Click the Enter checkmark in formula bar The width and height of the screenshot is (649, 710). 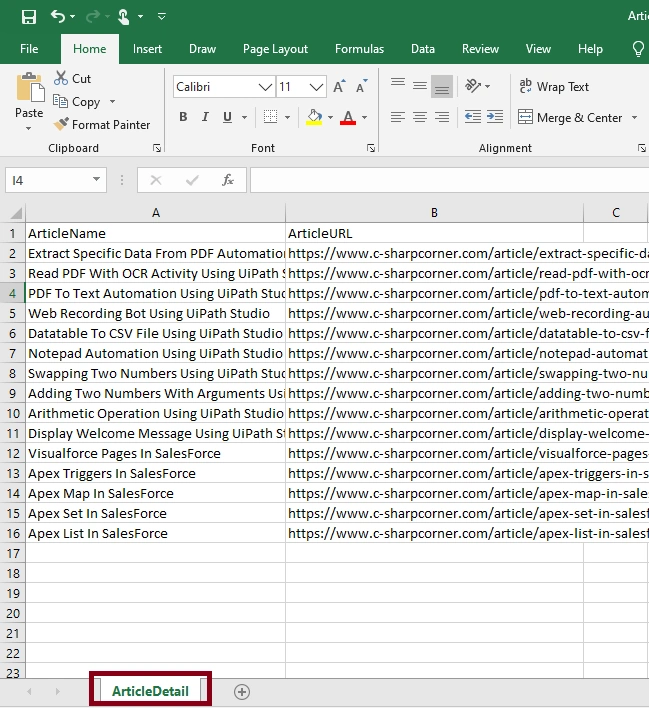pyautogui.click(x=192, y=180)
